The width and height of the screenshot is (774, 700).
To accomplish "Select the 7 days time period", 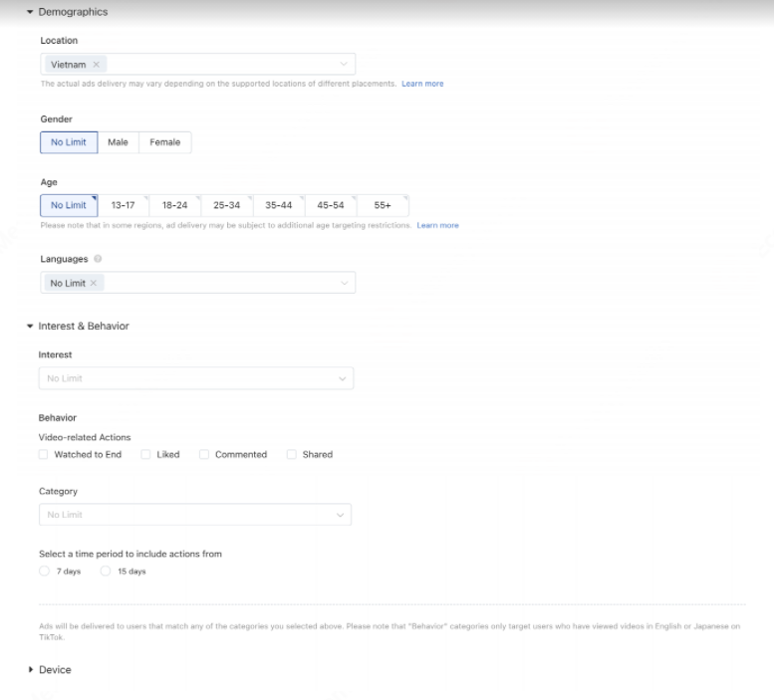I will [x=43, y=572].
